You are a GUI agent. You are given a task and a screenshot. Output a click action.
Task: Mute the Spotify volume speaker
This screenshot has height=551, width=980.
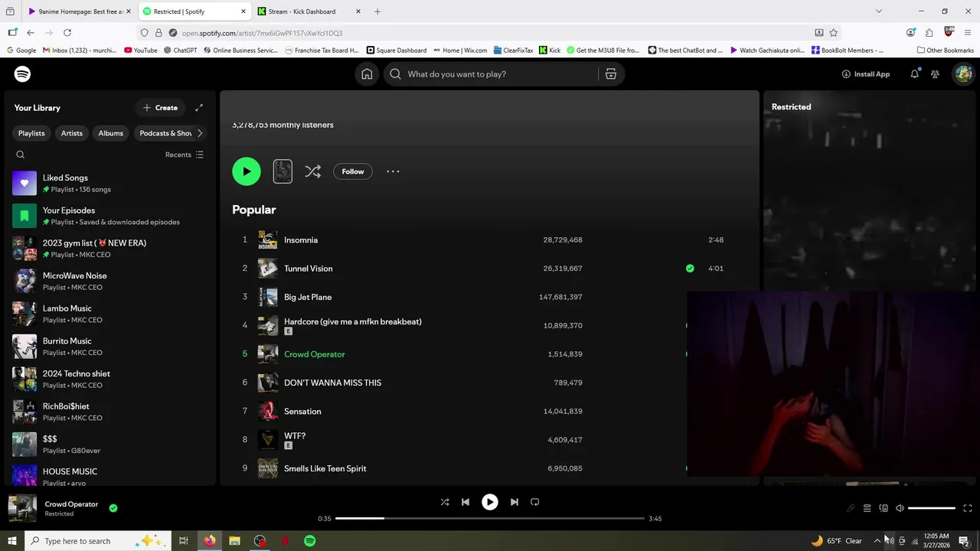pyautogui.click(x=900, y=508)
